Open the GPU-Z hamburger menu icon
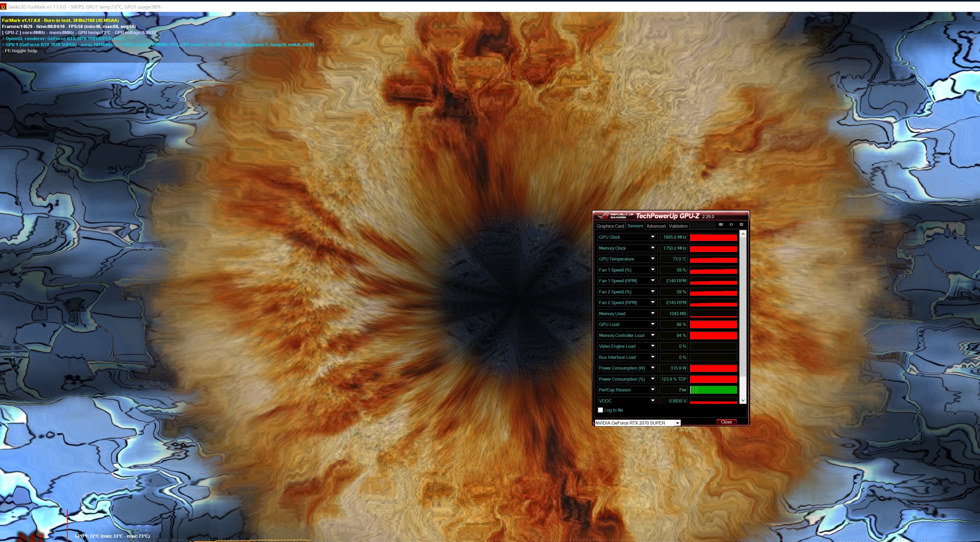This screenshot has width=980, height=542. point(741,225)
